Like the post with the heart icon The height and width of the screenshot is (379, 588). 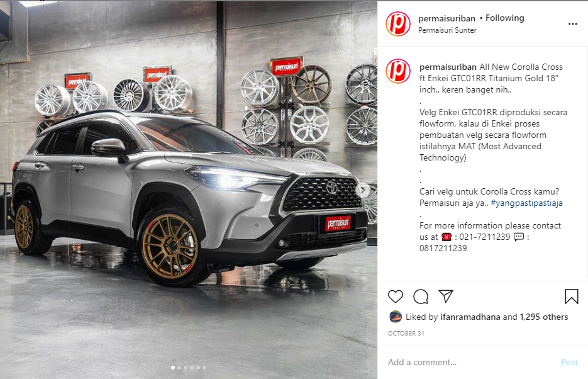pos(396,297)
